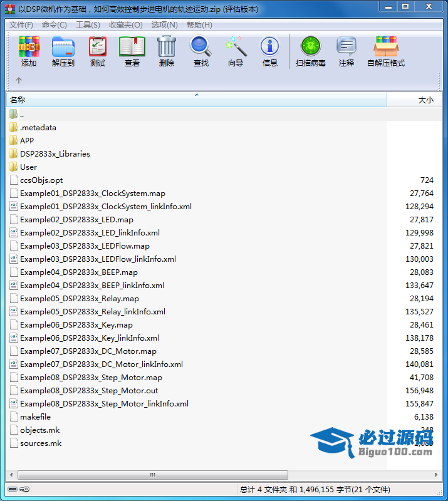Click the ccsObjs.opt file icon
This screenshot has height=501, width=448.
pos(14,180)
